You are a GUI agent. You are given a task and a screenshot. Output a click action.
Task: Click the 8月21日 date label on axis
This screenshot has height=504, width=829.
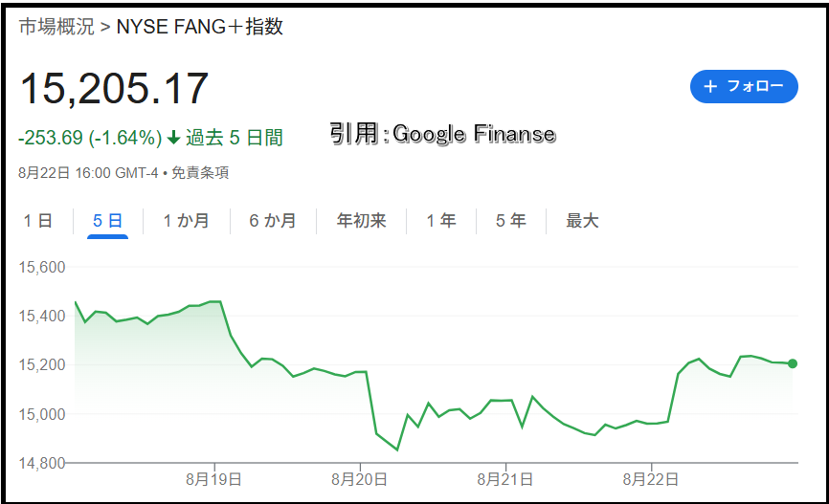pyautogui.click(x=504, y=480)
